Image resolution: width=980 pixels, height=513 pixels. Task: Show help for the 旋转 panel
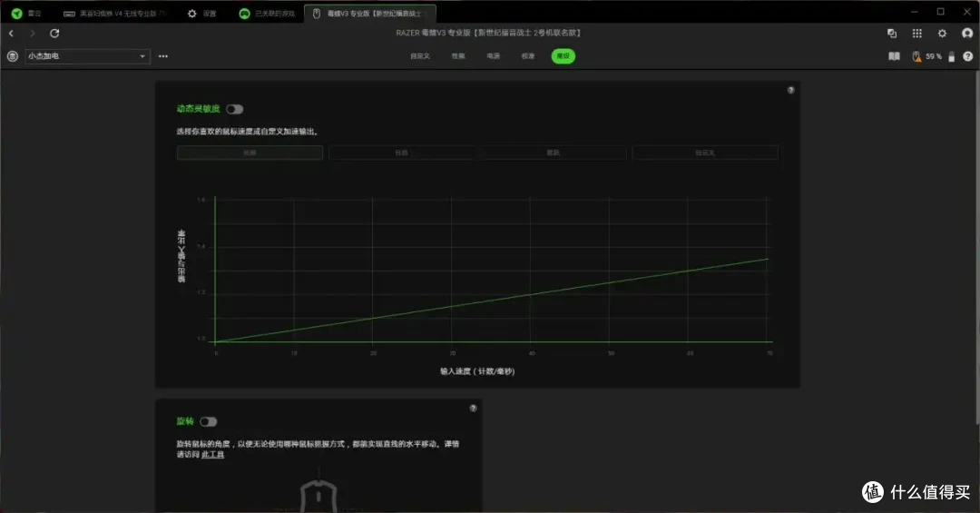coord(473,408)
